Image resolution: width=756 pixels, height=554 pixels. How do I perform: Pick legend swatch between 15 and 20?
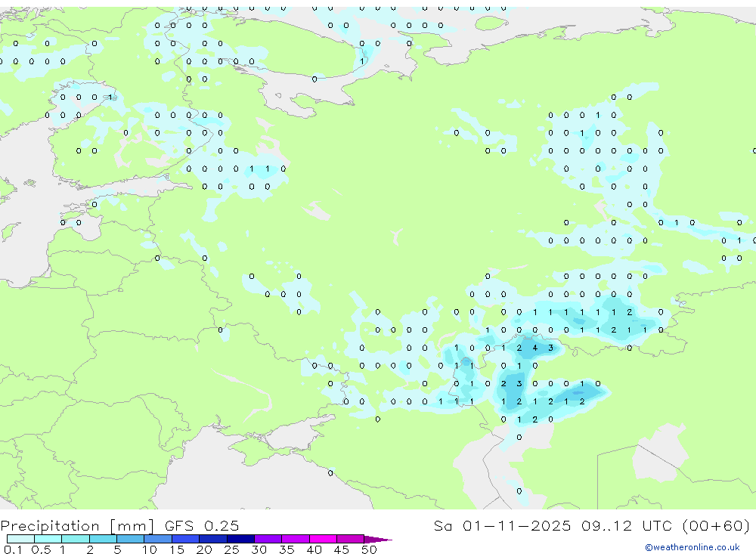coord(186,539)
